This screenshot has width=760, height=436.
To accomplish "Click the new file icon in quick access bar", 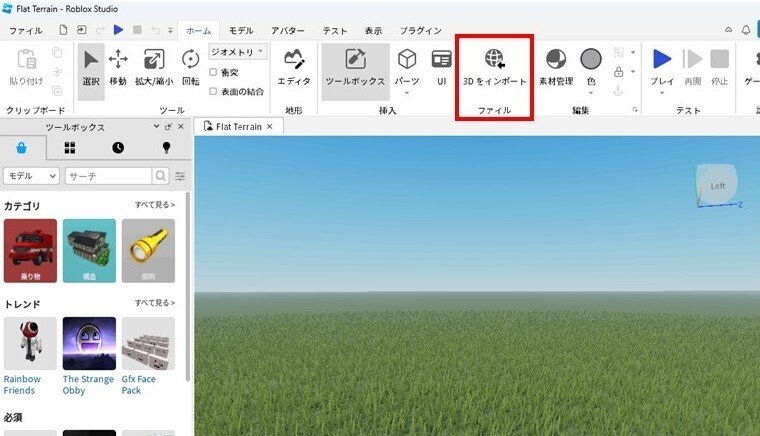I will 63,30.
